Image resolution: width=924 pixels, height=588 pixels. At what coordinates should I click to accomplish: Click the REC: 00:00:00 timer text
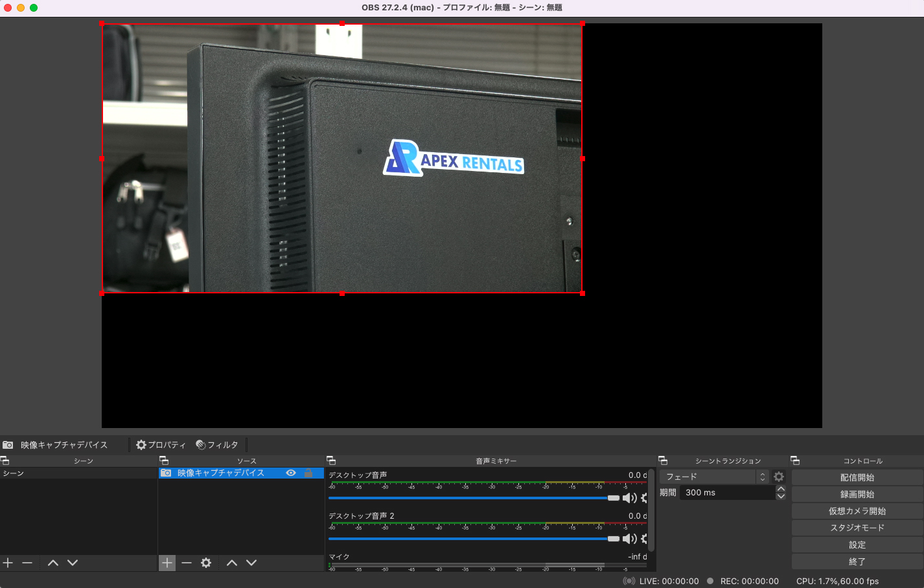pos(750,581)
